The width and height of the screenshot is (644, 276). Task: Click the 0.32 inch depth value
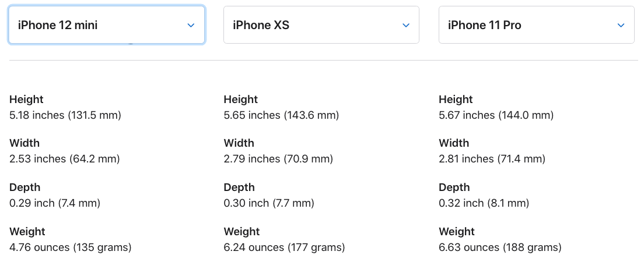[x=484, y=203]
